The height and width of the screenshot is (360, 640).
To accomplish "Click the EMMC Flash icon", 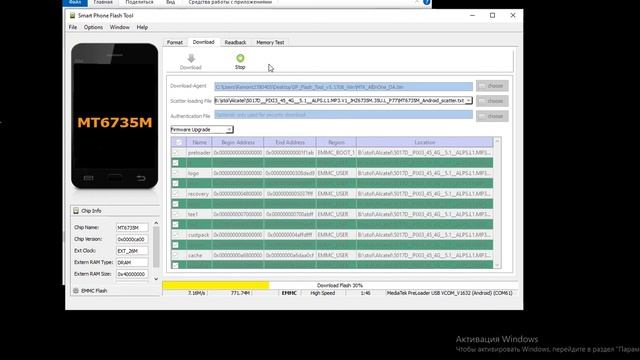I will [x=76, y=291].
